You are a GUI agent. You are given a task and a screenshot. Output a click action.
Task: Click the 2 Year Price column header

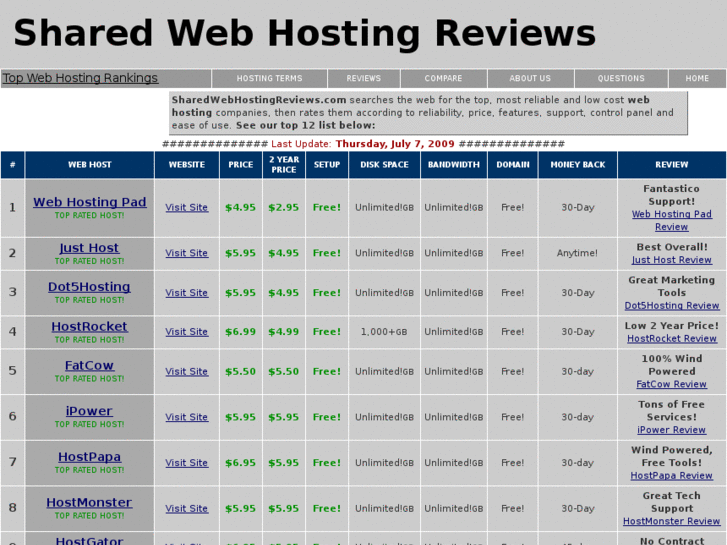pyautogui.click(x=284, y=165)
